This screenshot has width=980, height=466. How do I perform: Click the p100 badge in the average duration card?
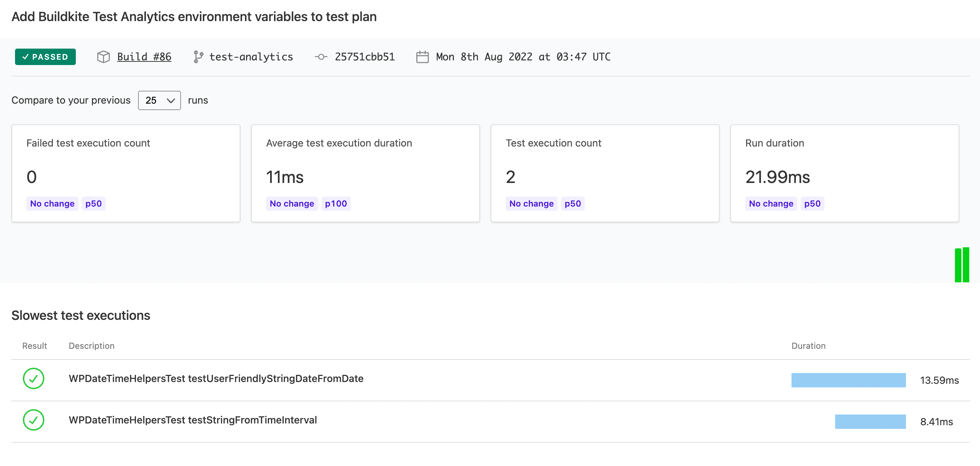[335, 204]
